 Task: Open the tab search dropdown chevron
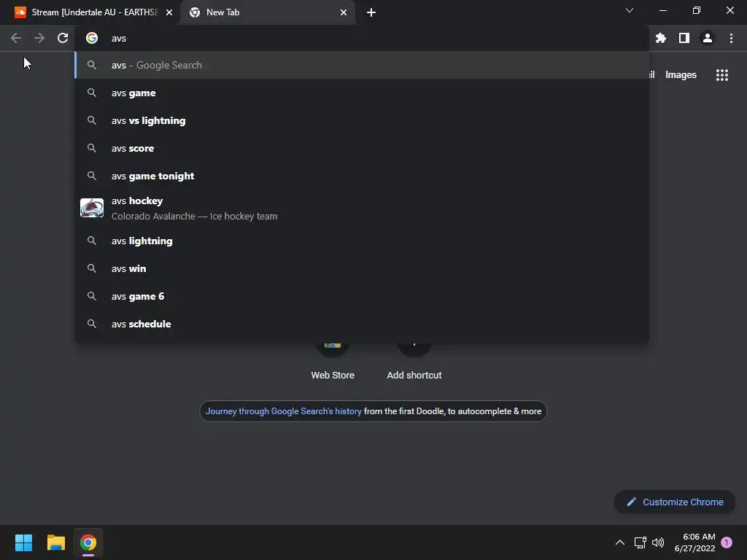(630, 10)
